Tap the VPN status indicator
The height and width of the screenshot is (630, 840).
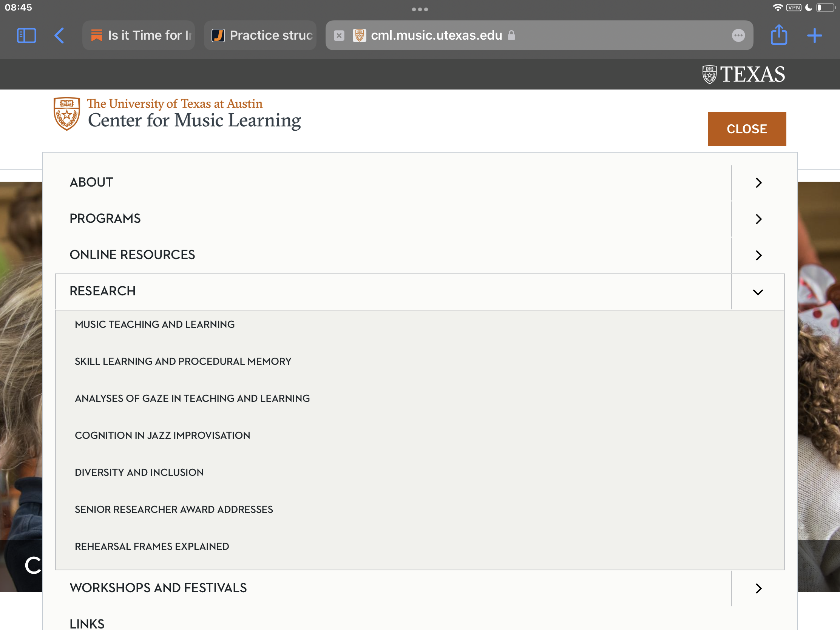click(x=794, y=7)
